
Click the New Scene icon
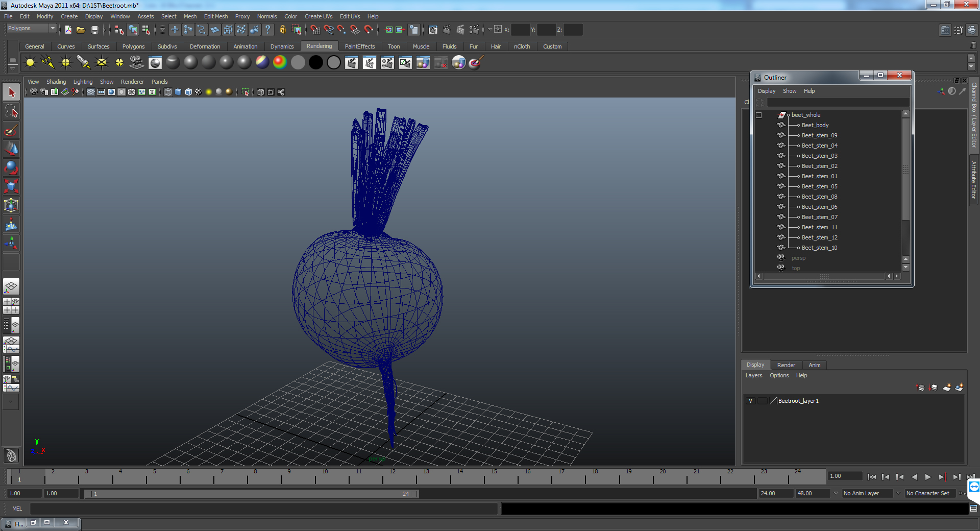pos(68,30)
